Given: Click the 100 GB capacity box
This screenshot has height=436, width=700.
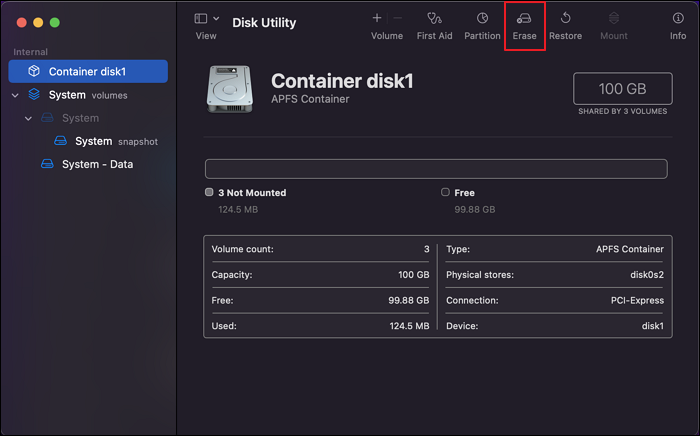Looking at the screenshot, I should click(622, 88).
